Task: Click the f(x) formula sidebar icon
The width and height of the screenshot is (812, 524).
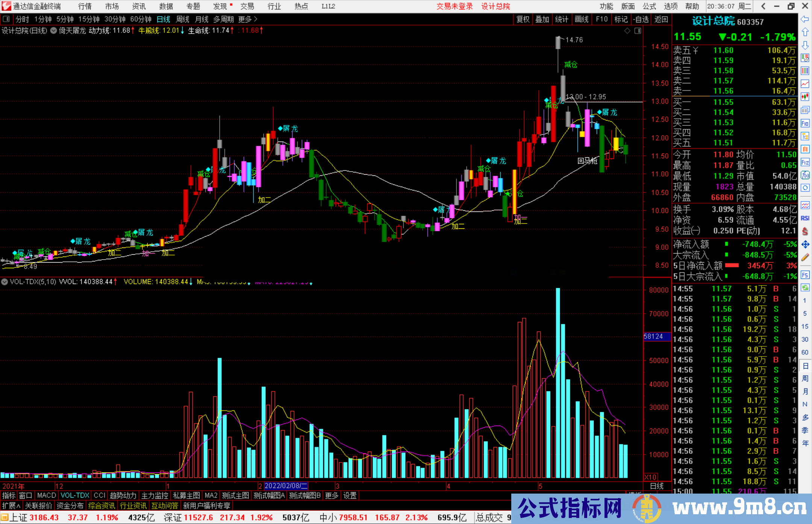Action: [x=805, y=175]
